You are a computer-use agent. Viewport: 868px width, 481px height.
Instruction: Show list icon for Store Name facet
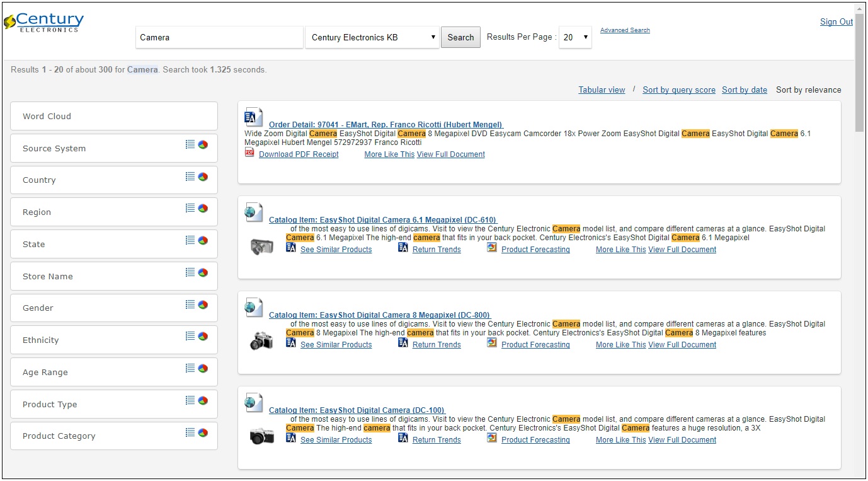(x=190, y=272)
